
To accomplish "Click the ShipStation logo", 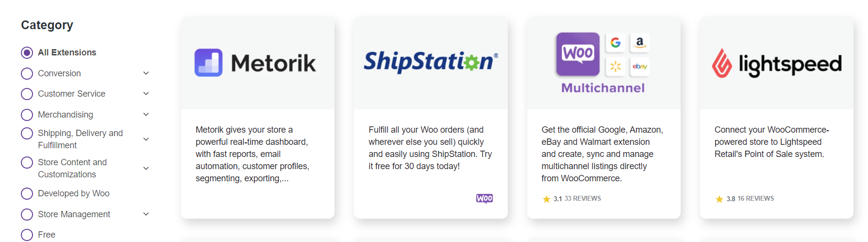I will pos(431,62).
